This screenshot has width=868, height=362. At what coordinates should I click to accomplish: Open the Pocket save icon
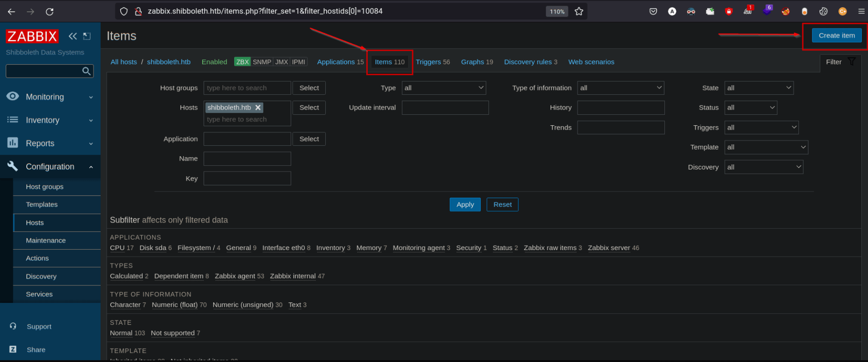[653, 11]
